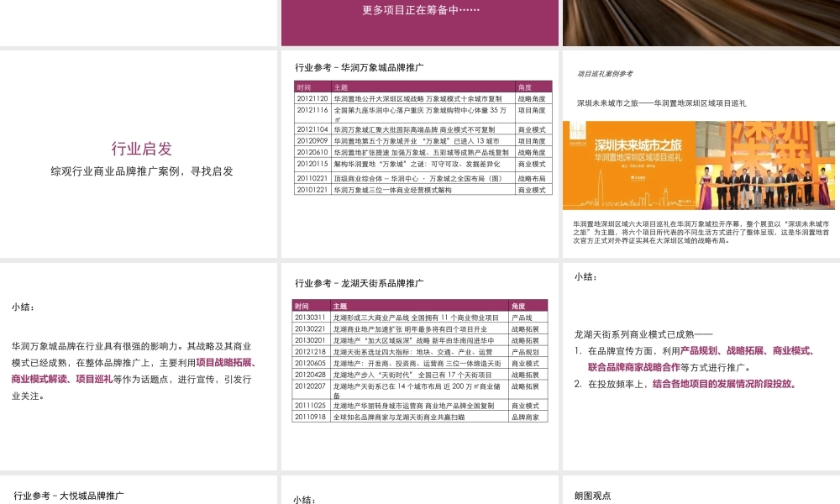Screen dimensions: 840x504
Task: Click the row dated 20110221 in 万象城 table
Action: [423, 178]
